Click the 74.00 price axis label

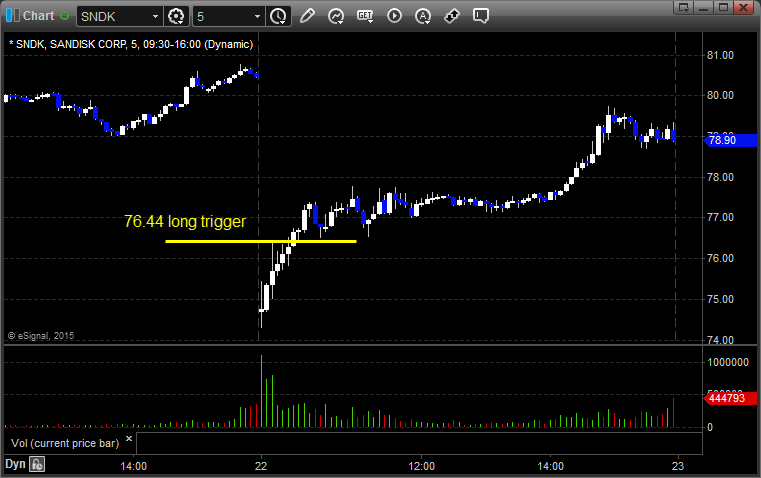tap(720, 340)
